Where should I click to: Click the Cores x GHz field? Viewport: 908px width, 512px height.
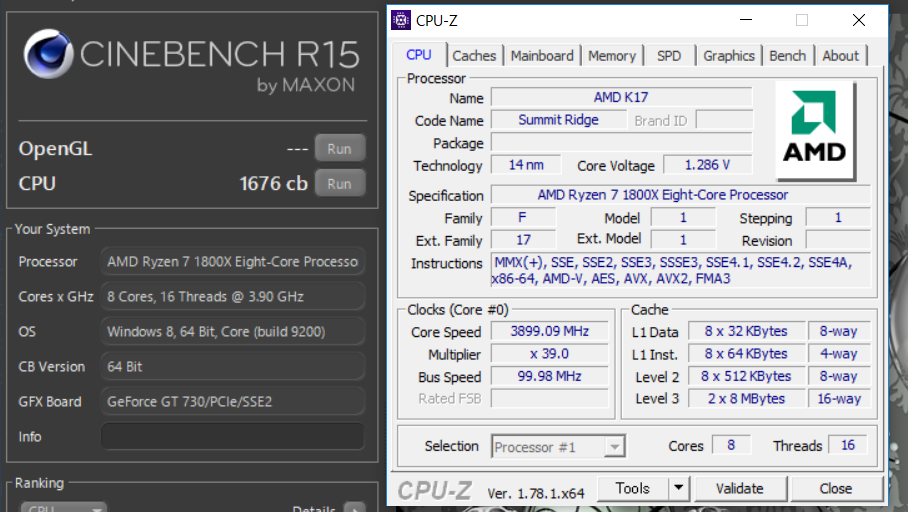click(233, 297)
